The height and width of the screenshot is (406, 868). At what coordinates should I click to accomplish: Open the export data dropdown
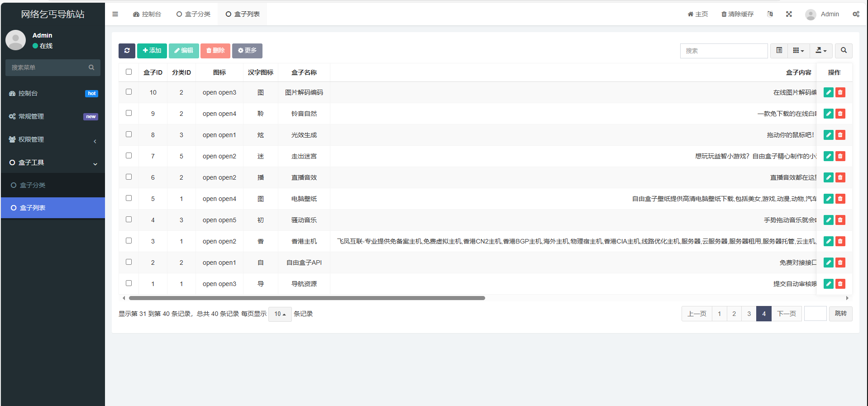point(821,51)
